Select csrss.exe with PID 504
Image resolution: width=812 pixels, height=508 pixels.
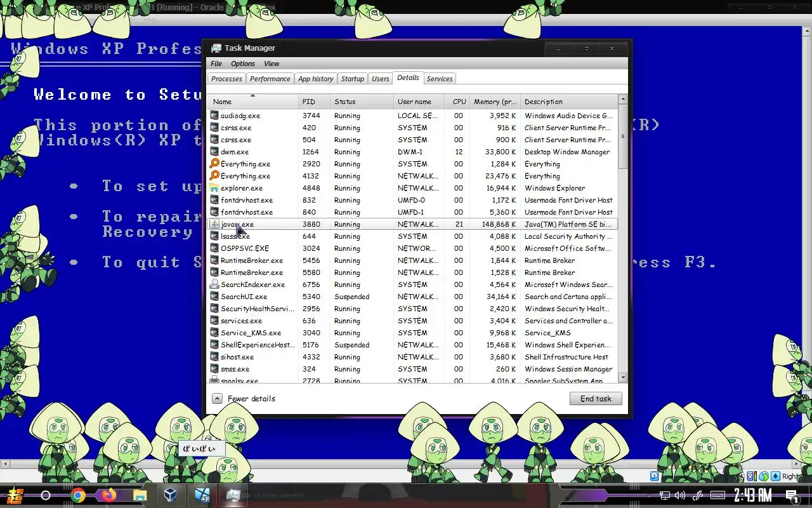pyautogui.click(x=412, y=140)
